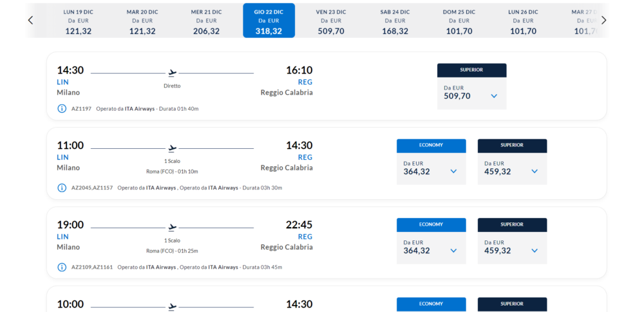Select the VEN 23 DIC date tab
644x312 pixels.
click(331, 21)
